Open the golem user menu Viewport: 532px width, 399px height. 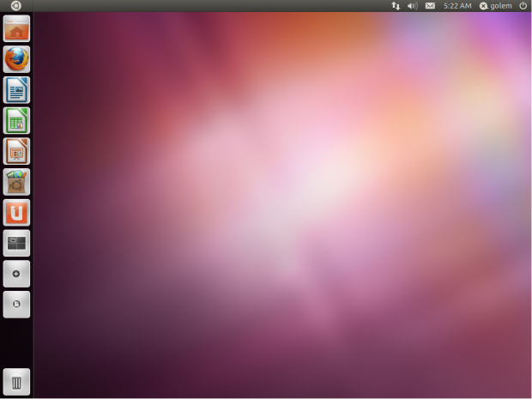pyautogui.click(x=496, y=6)
